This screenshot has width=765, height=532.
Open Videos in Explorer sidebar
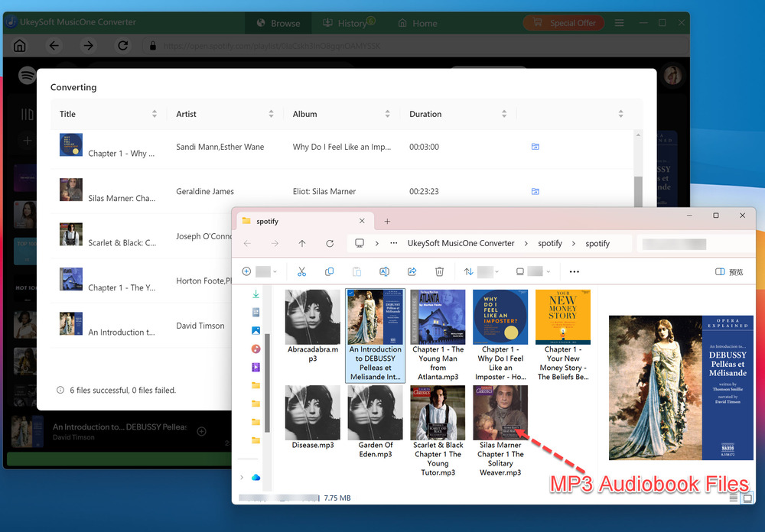[256, 367]
